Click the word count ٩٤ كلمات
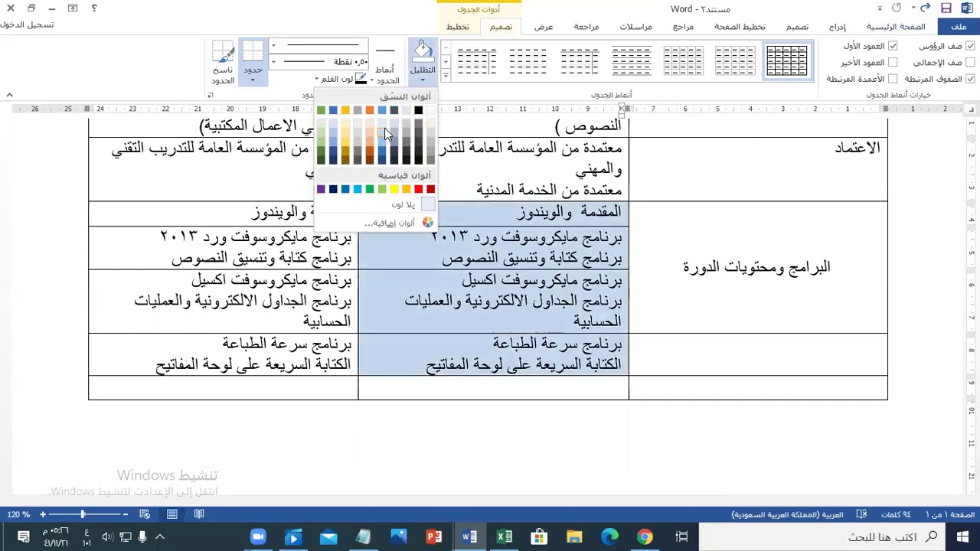This screenshot has height=551, width=980. 894,514
